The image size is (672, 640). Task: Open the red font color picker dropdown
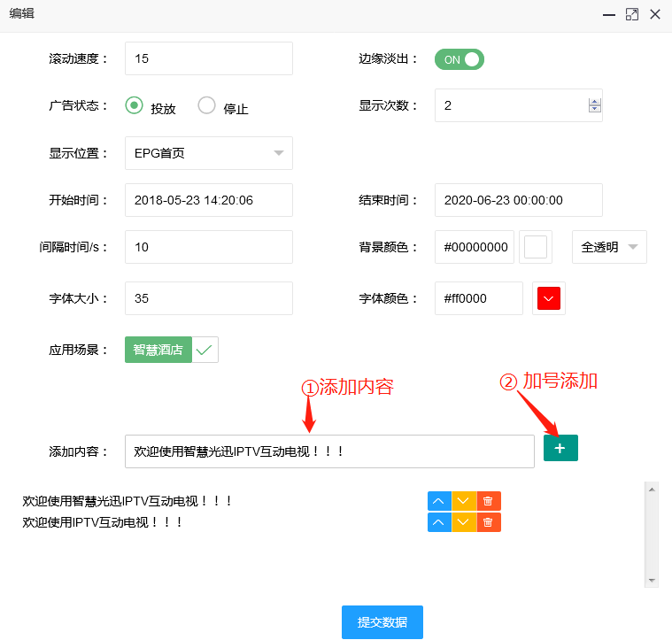pyautogui.click(x=549, y=298)
